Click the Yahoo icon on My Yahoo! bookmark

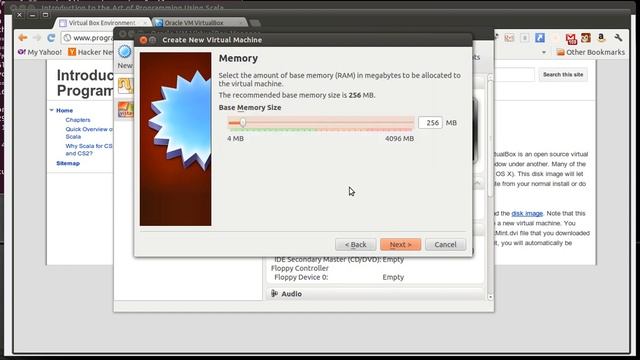(22, 52)
